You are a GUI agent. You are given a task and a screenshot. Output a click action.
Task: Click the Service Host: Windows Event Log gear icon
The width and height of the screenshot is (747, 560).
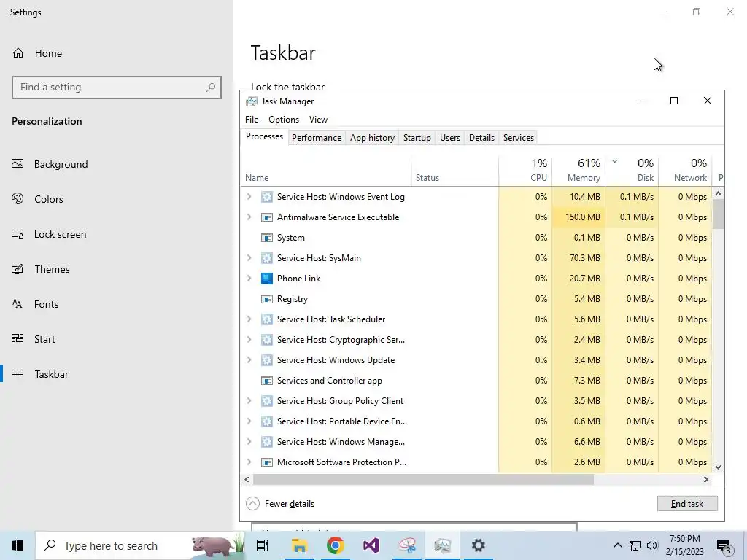[267, 197]
